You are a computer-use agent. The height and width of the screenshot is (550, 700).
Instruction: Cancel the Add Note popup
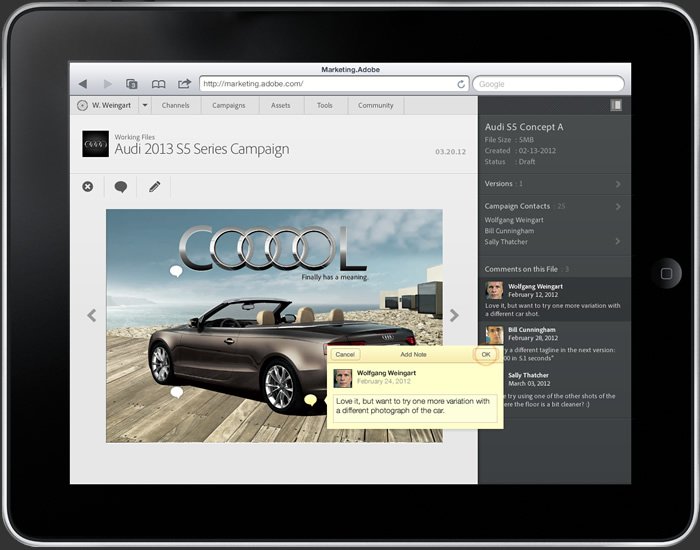[x=345, y=354]
